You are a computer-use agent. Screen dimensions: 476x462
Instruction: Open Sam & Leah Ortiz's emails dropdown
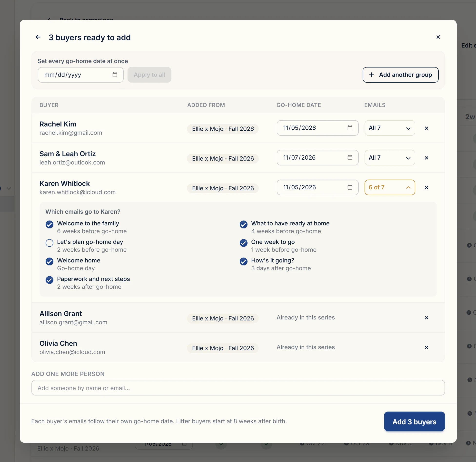click(x=390, y=158)
